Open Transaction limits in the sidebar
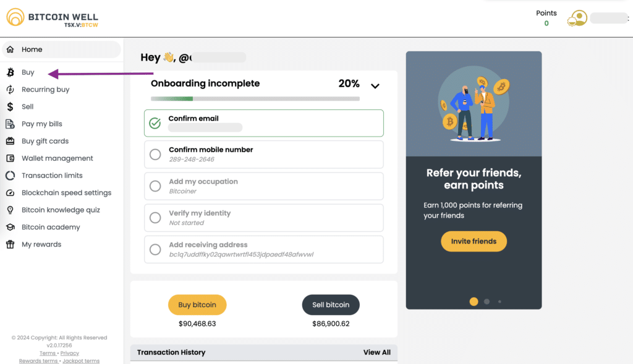633x364 pixels. point(52,176)
